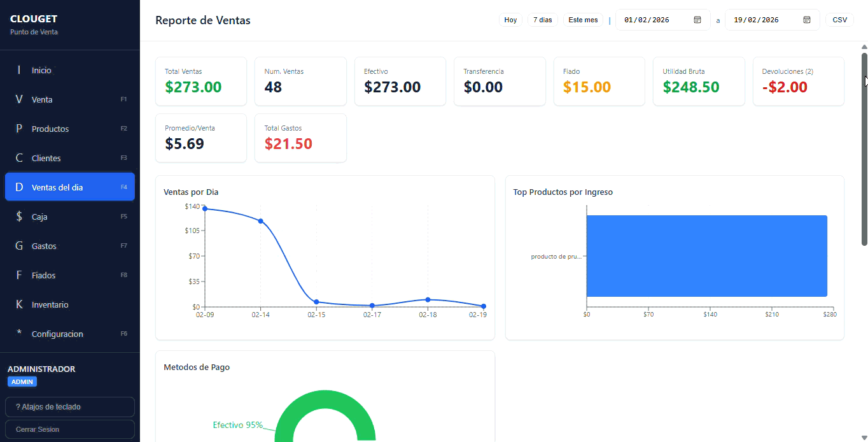Viewport: 868px width, 442px height.
Task: Open the calendar picker for start date
Action: click(697, 20)
